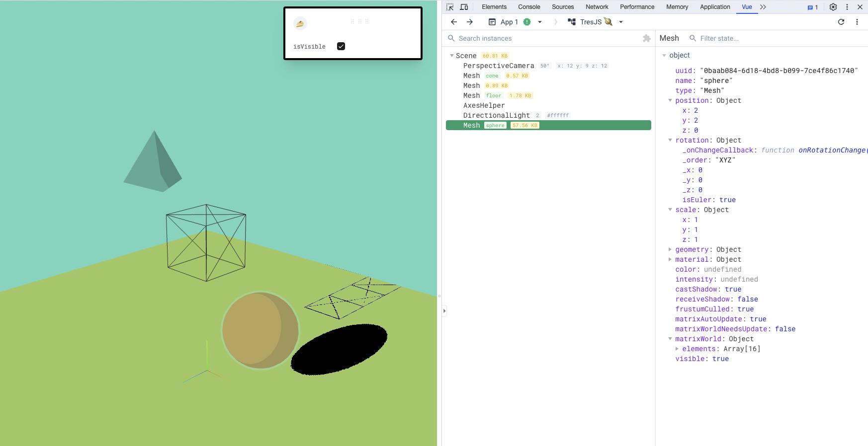
Task: Select the PerspectiveCamera tree item
Action: point(499,66)
